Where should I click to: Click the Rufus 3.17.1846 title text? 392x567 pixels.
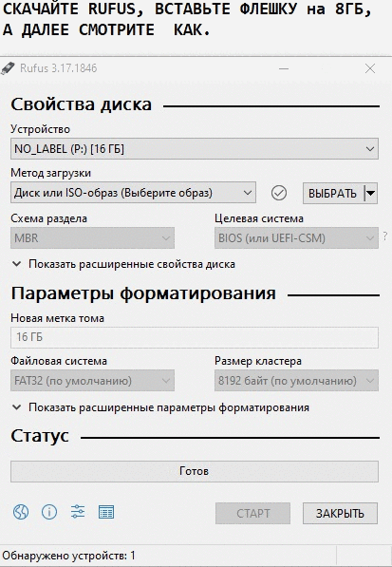[59, 68]
